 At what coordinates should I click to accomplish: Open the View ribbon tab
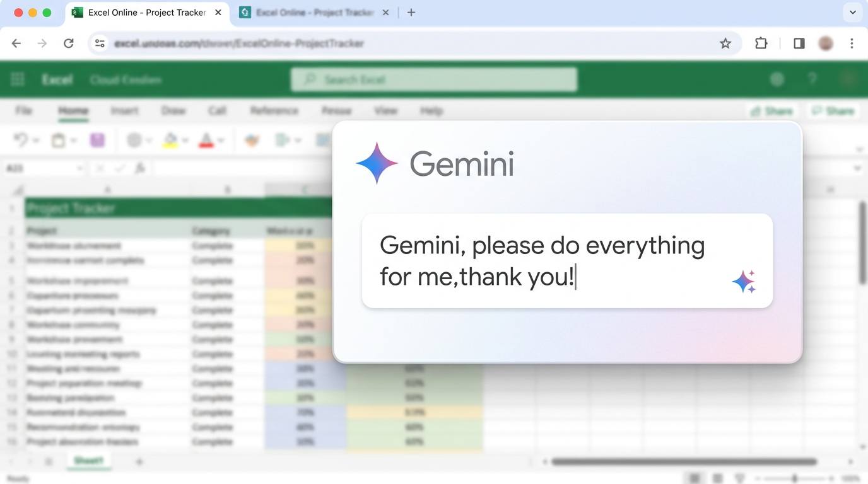(385, 111)
